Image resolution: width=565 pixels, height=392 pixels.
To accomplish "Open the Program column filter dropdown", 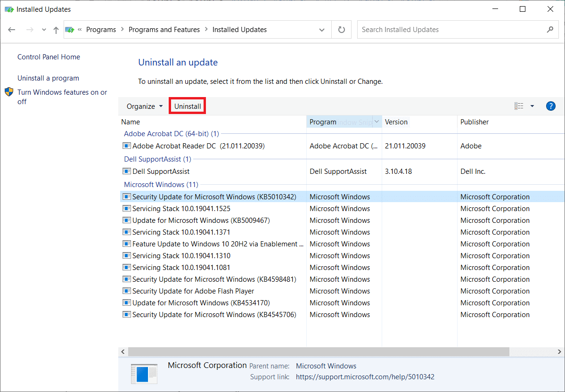I will point(377,122).
